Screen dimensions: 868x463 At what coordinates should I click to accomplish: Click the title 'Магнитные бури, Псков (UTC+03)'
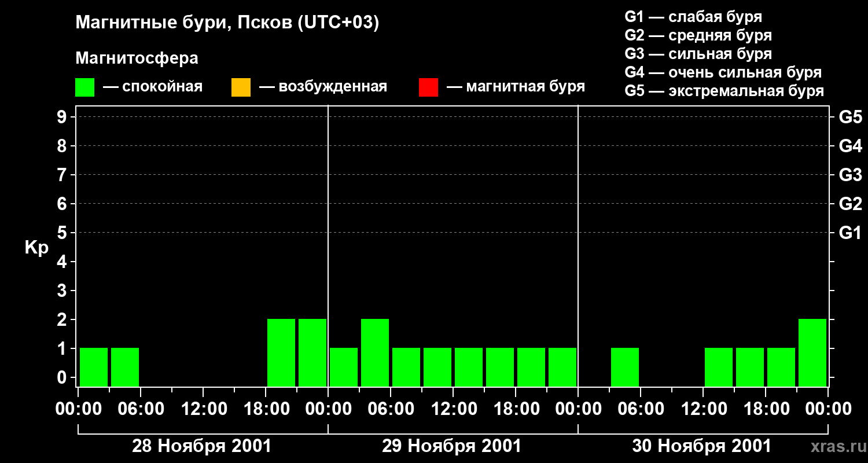227,23
